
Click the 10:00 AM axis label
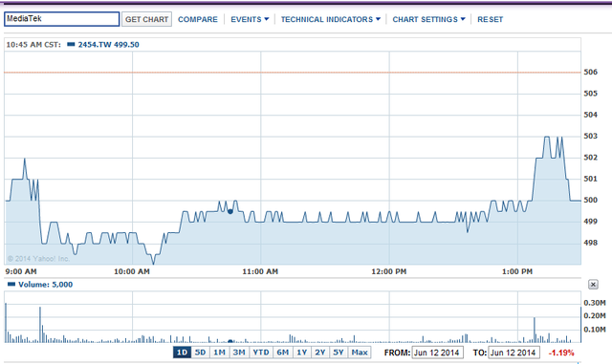(132, 271)
